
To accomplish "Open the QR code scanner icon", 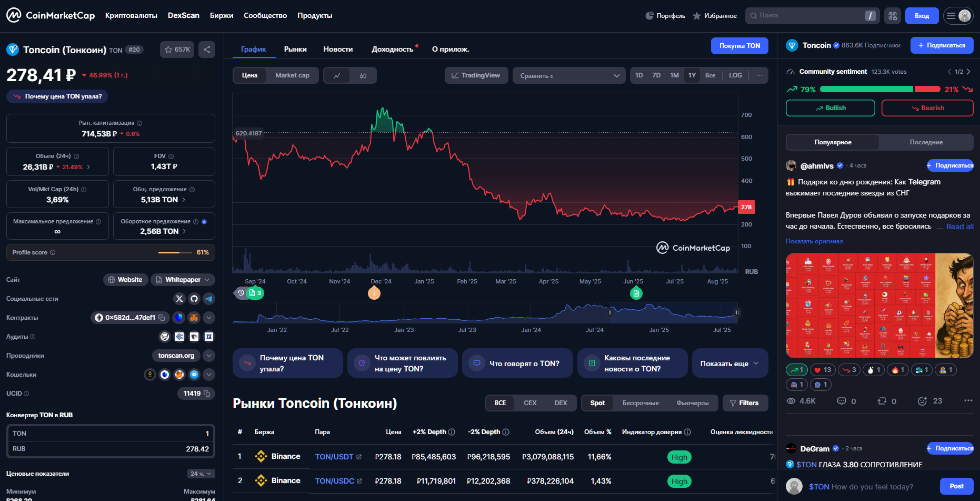I will (893, 16).
